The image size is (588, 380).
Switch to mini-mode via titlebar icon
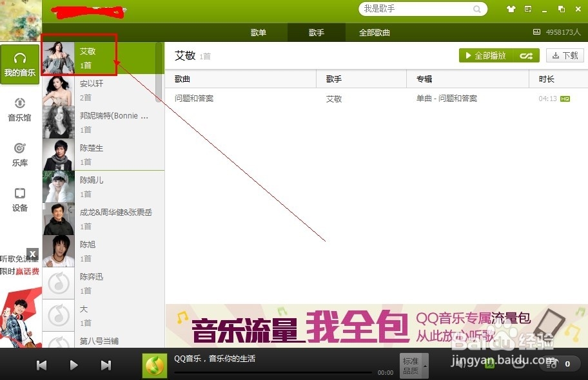point(527,9)
